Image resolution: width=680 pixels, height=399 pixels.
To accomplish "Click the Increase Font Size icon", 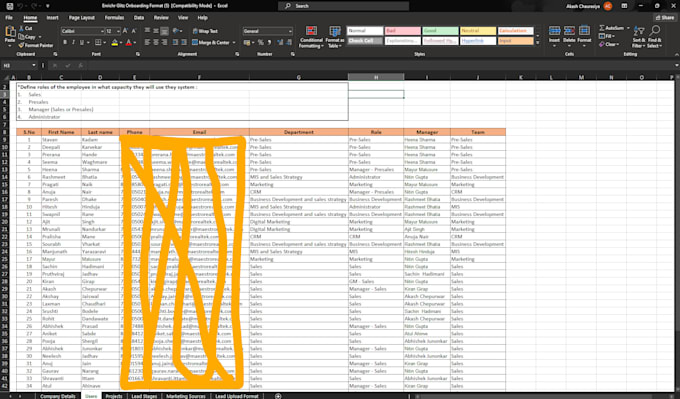I will (125, 31).
